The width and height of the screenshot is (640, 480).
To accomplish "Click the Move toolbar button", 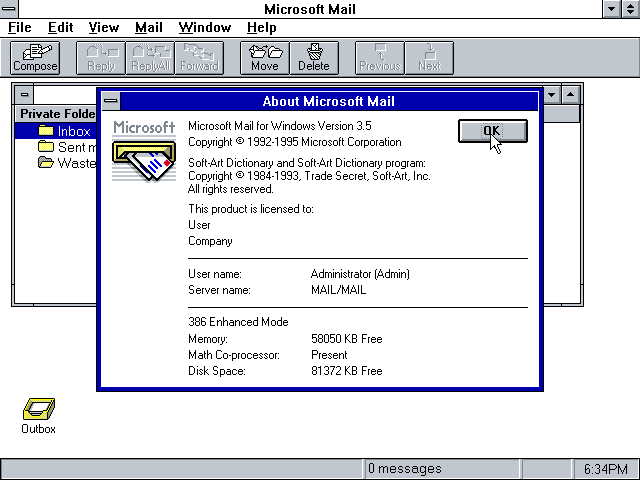I will [x=265, y=58].
